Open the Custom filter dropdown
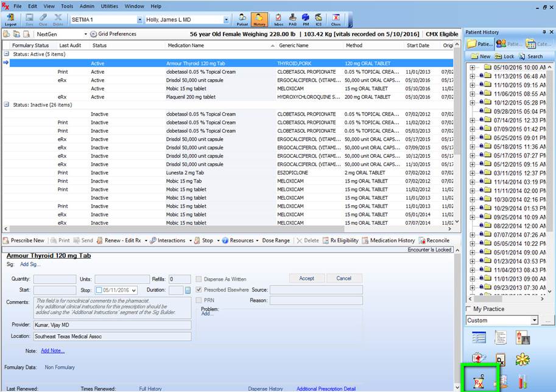The image size is (556, 392). tap(534, 320)
